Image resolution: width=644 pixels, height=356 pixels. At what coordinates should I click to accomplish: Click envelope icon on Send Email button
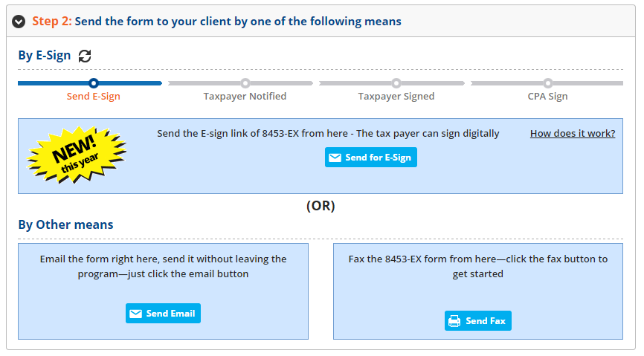(135, 314)
